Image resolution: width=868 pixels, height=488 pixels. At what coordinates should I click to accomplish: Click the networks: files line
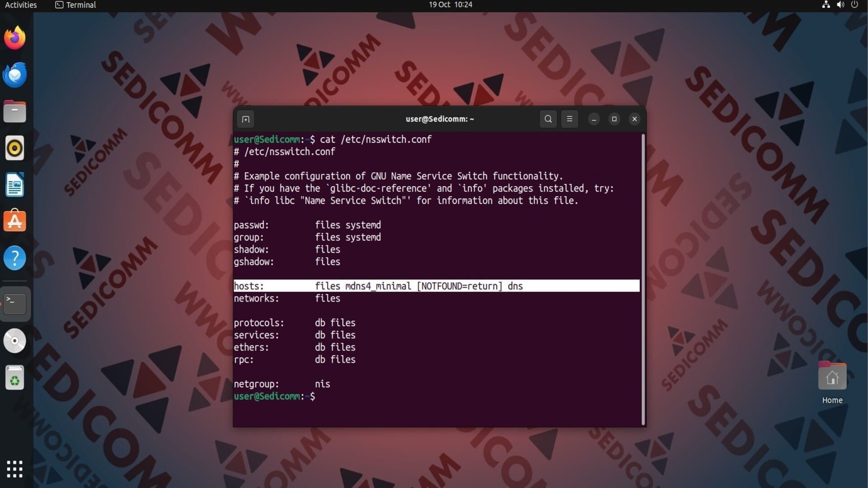(287, 298)
